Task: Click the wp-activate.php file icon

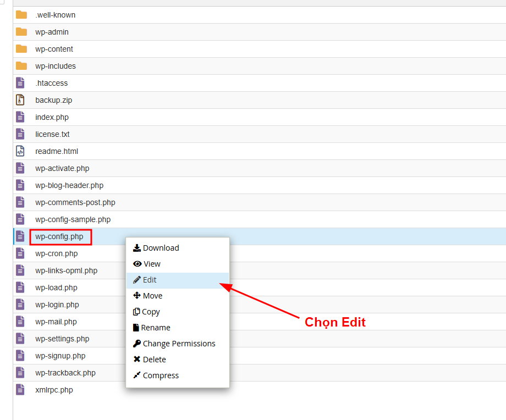Action: pyautogui.click(x=20, y=168)
